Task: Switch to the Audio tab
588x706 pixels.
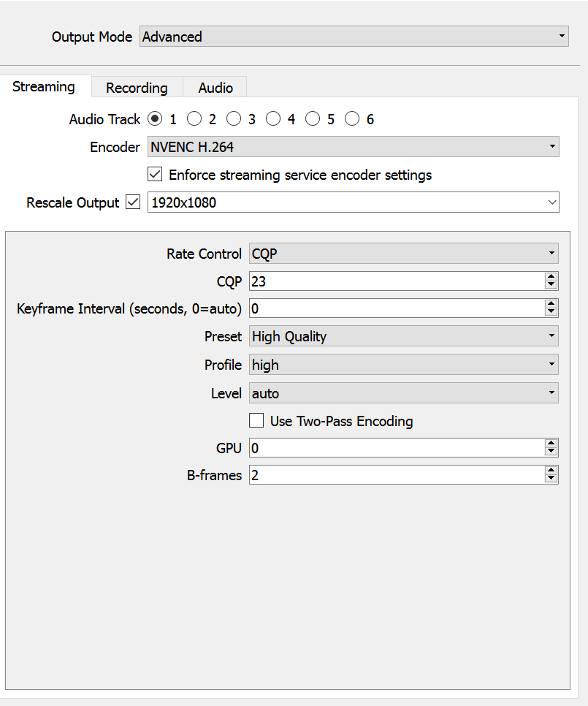Action: coord(215,88)
